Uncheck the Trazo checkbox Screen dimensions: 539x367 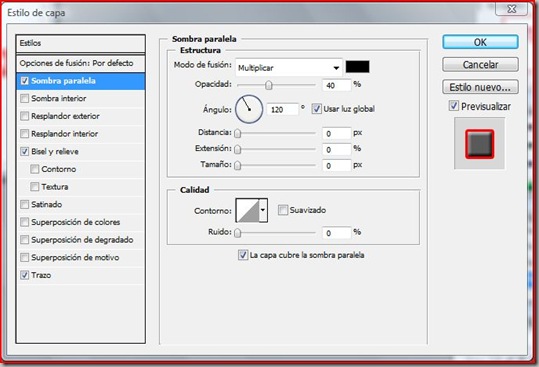[24, 275]
